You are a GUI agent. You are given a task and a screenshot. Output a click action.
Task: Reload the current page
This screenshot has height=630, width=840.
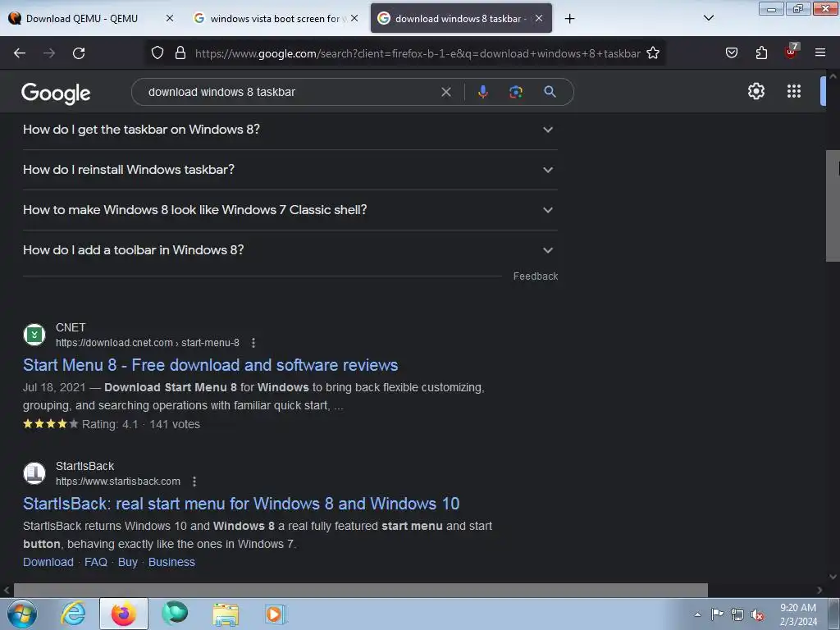click(79, 53)
